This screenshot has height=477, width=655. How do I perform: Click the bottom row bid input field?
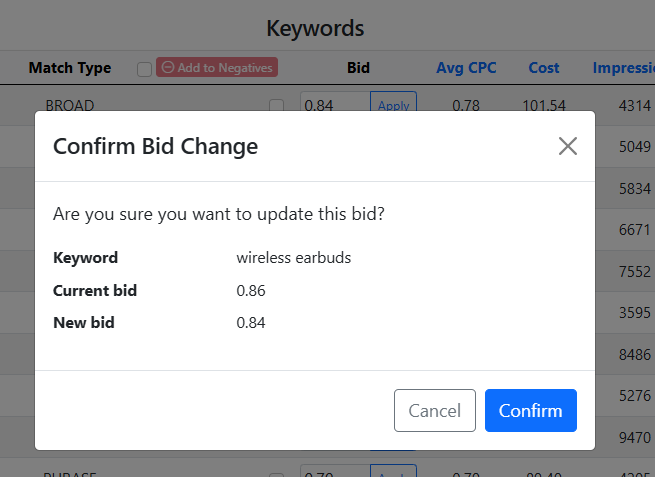tap(335, 472)
